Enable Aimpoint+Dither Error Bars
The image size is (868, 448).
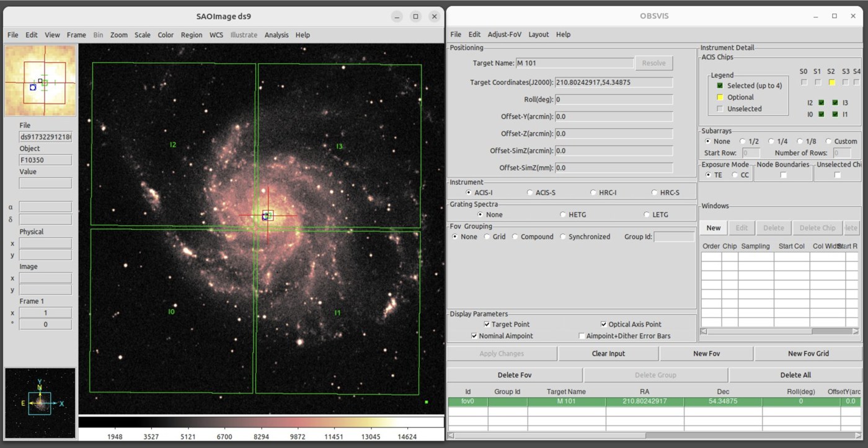[x=582, y=336]
